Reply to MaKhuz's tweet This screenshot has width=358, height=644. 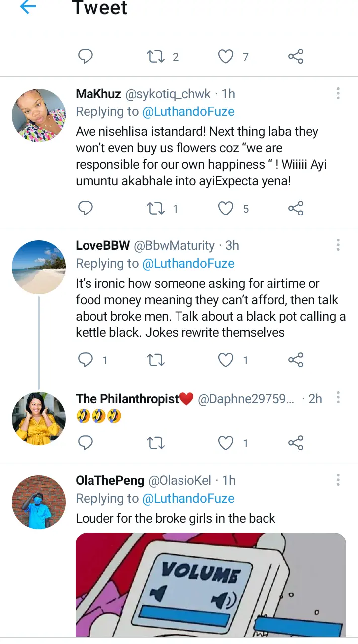pos(86,208)
